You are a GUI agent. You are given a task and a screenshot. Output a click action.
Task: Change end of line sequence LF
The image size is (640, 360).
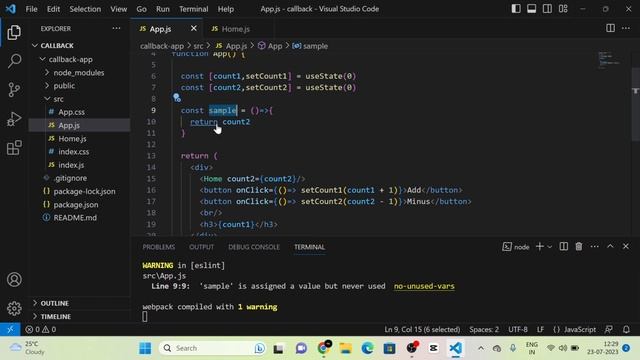pyautogui.click(x=540, y=329)
